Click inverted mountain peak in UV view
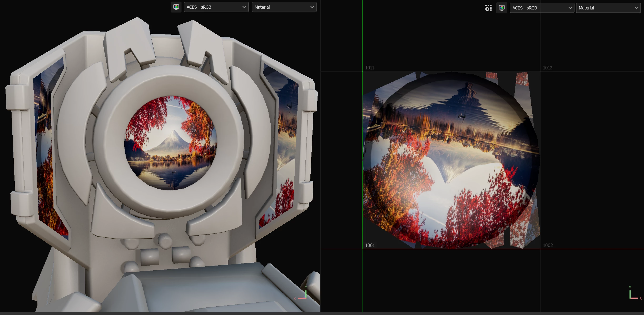Viewport: 644px width, 315px height. 447,181
